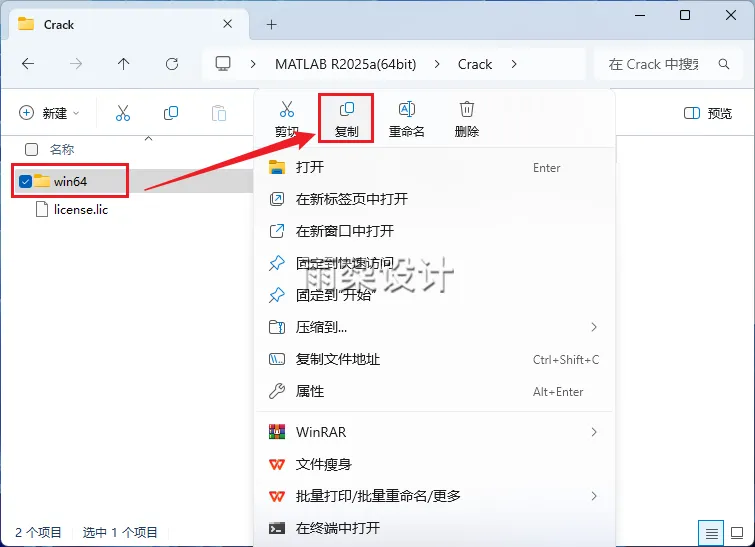
Task: Toggle the select-all checkbox beside 名称
Action: pyautogui.click(x=31, y=150)
